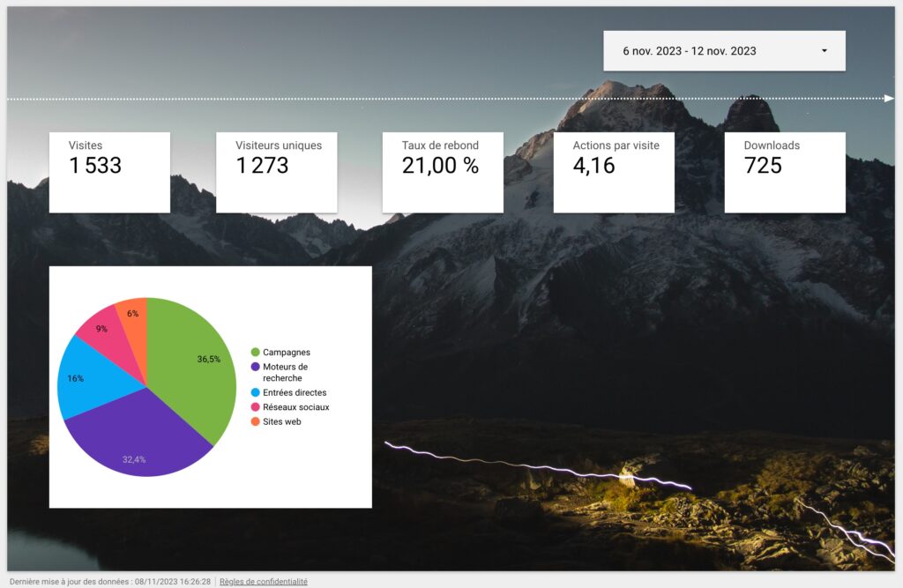903x588 pixels.
Task: Click the Taux de rebond scorecard
Action: click(443, 172)
